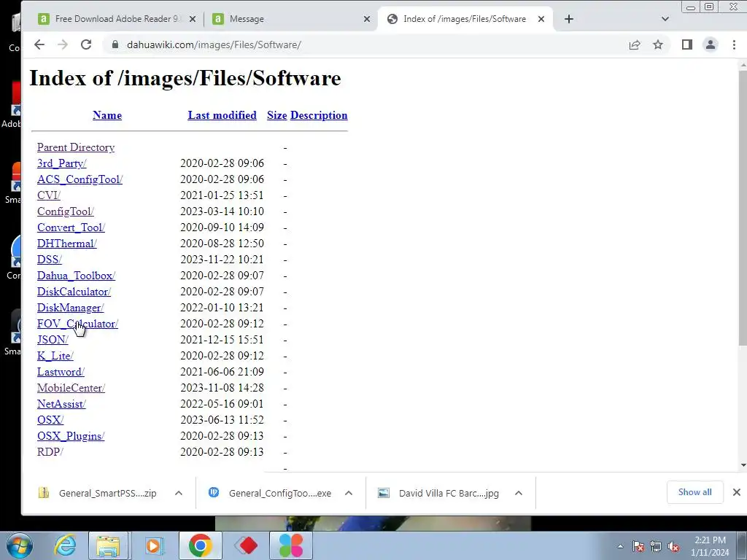Viewport: 747px width, 560px height.
Task: Click the scrollbar down arrow
Action: tap(743, 465)
